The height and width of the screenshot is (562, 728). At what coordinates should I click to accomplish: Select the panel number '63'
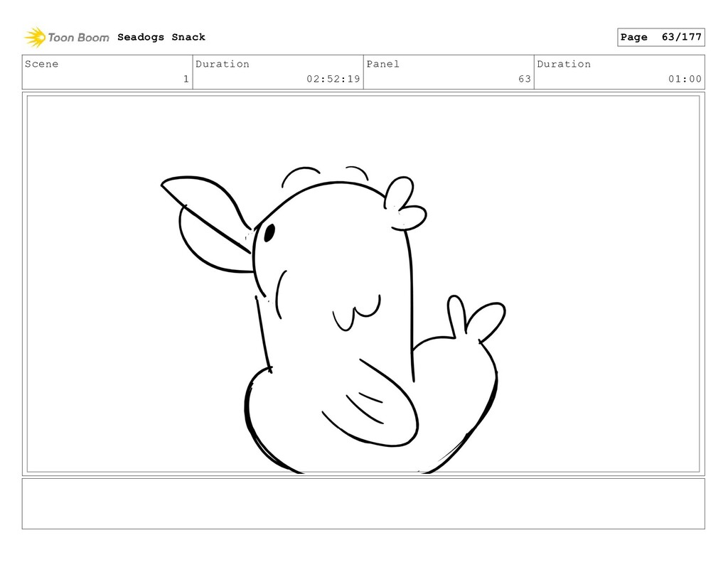click(525, 79)
